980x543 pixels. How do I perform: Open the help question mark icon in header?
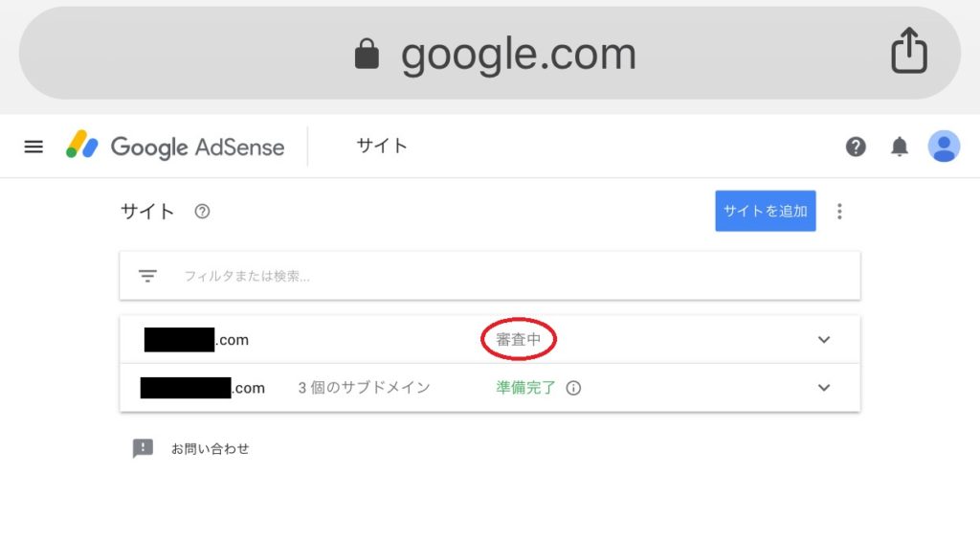pos(856,147)
